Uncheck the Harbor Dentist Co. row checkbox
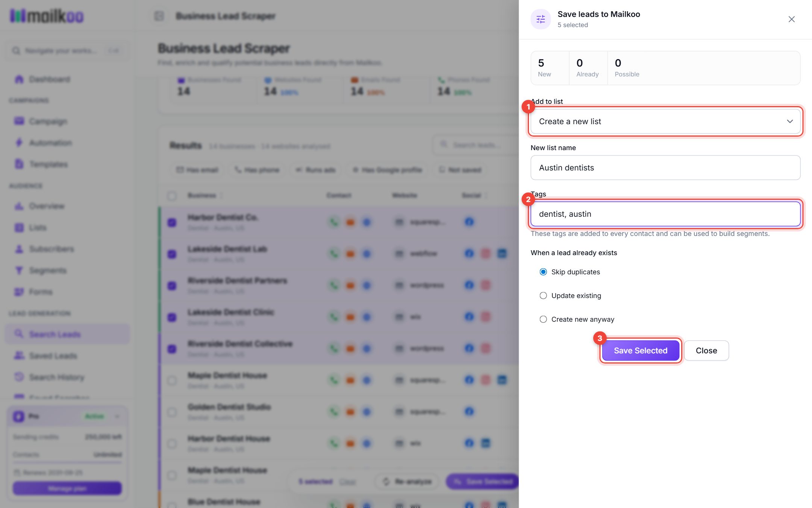The width and height of the screenshot is (812, 508). click(172, 222)
